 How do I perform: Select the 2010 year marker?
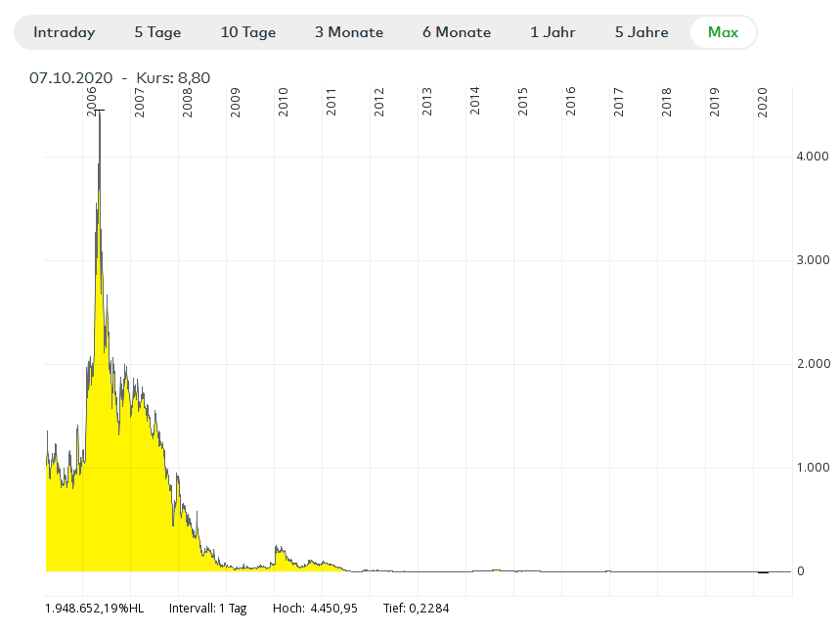coord(284,103)
